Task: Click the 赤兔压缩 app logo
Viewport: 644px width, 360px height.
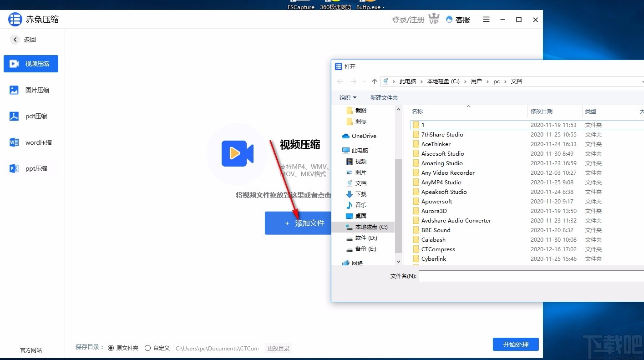Action: [15, 19]
